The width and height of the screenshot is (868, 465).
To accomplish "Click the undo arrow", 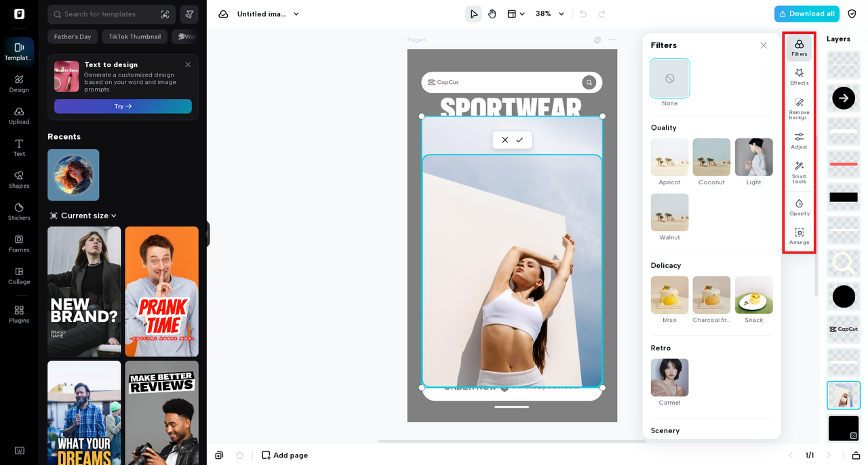I will 583,14.
